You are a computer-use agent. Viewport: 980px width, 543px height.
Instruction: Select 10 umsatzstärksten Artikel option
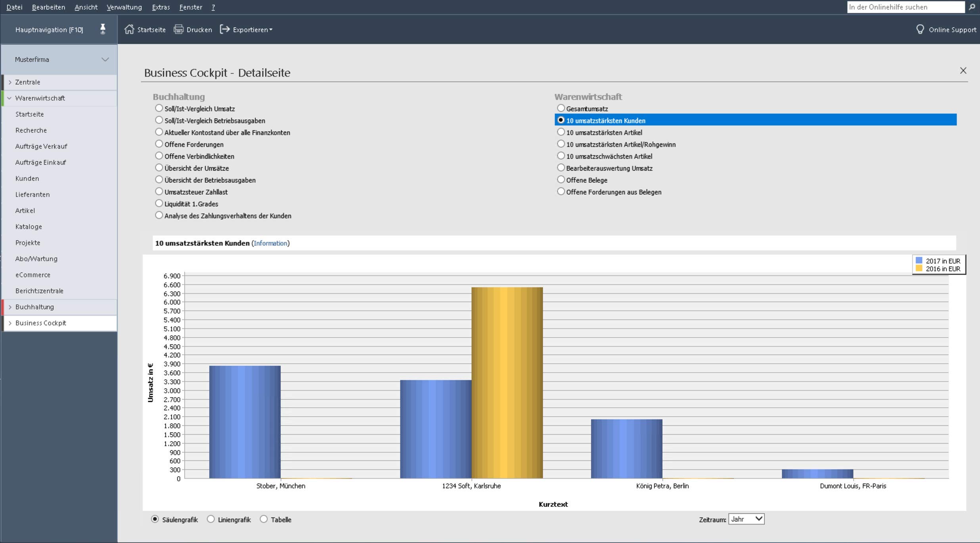tap(561, 132)
